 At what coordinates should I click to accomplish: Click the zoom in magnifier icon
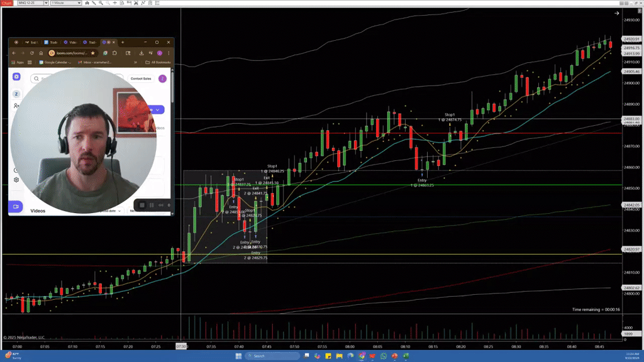101,3
